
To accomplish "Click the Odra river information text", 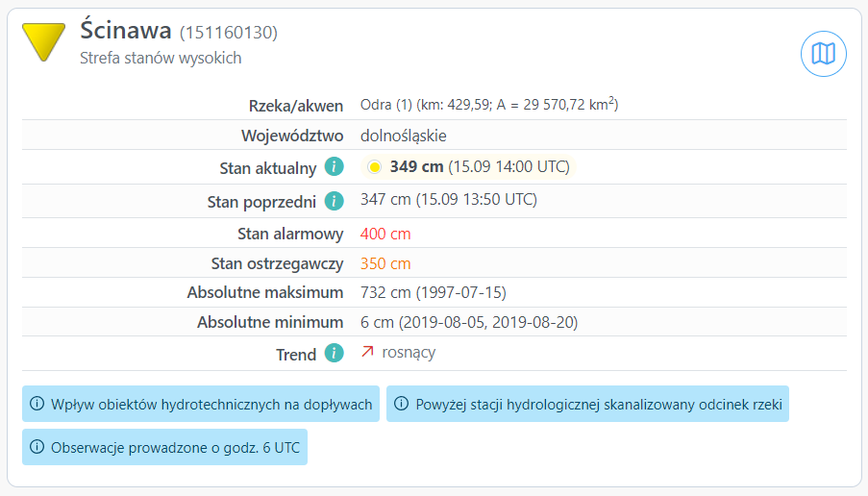I will click(488, 105).
